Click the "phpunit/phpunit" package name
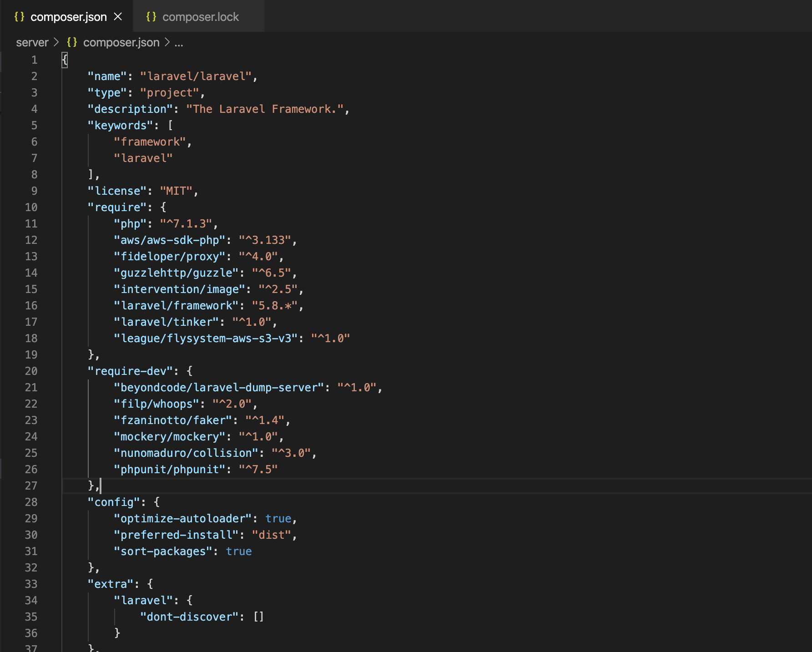812x652 pixels. coord(170,470)
